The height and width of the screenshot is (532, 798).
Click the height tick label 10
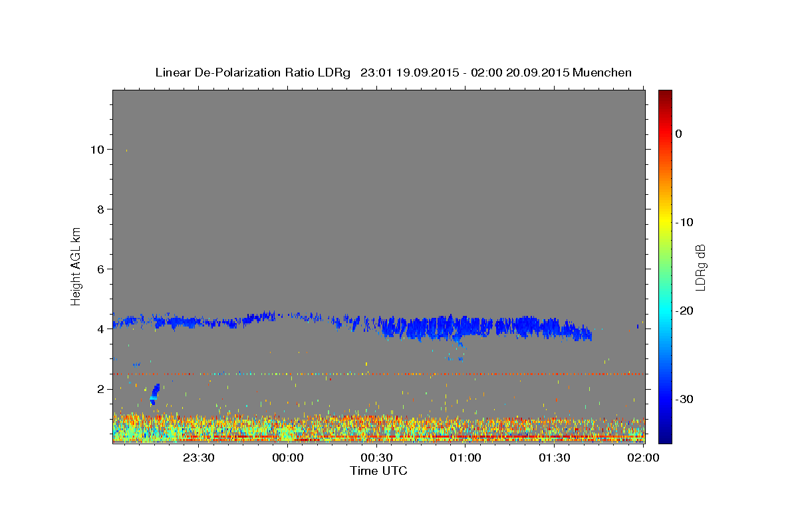pos(97,150)
